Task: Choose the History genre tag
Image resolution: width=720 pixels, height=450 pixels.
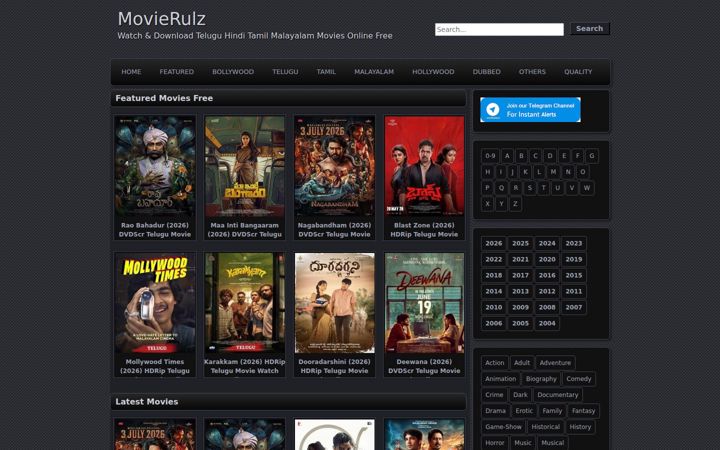Action: click(x=580, y=427)
